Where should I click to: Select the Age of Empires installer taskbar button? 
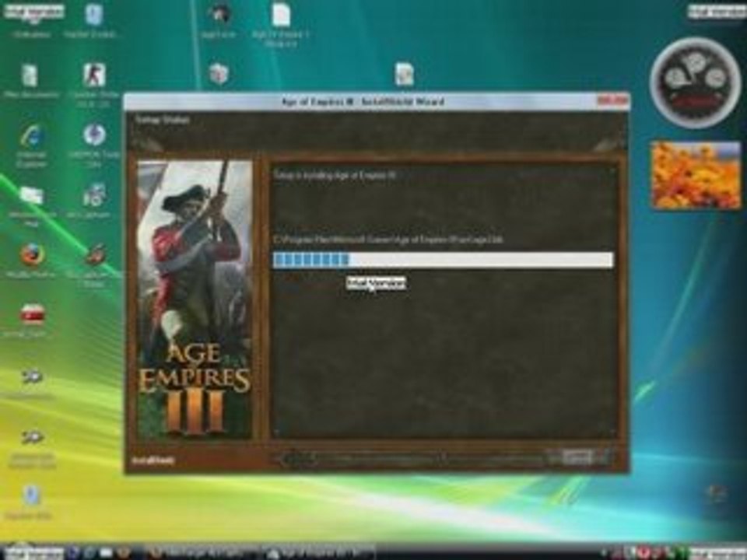pos(319,553)
